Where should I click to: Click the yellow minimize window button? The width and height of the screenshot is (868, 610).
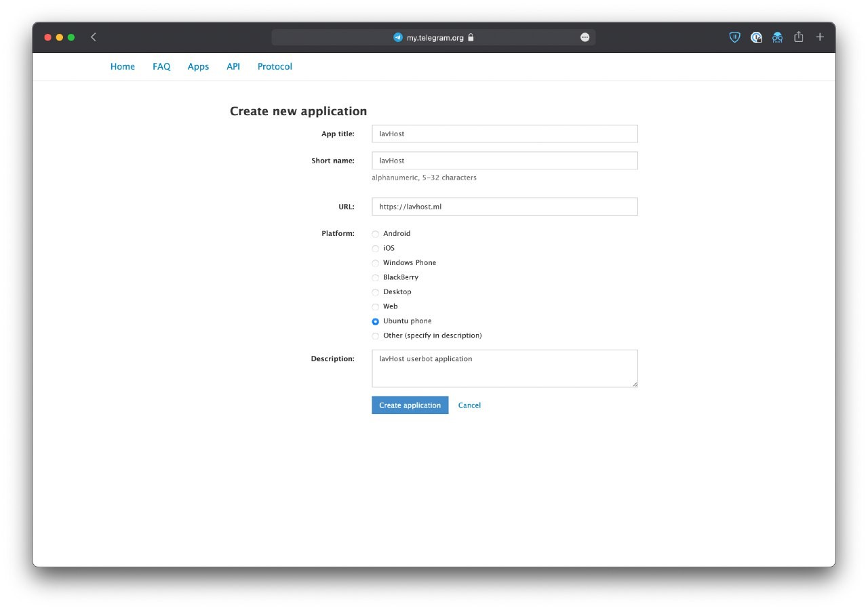click(59, 37)
